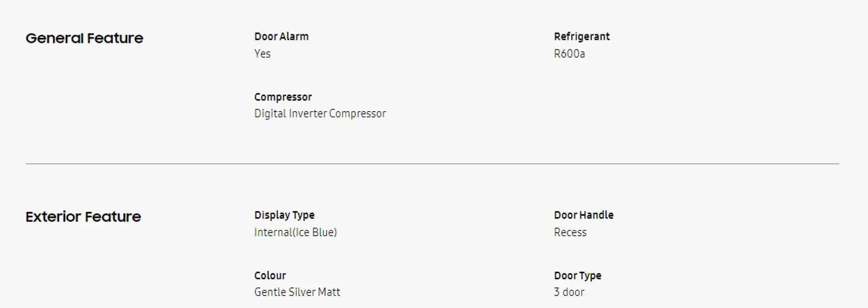Click the R600a refrigerant value
Viewport: 868px width, 308px height.
click(x=569, y=54)
